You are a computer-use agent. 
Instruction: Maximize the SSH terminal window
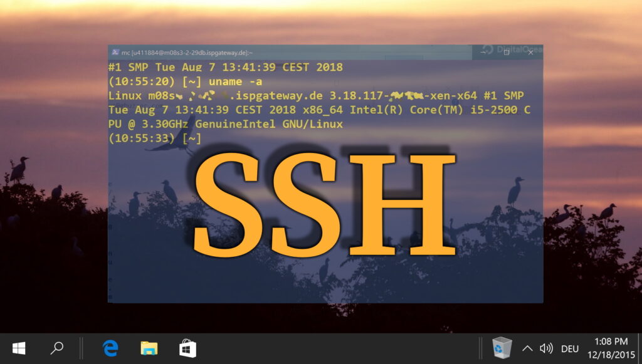506,53
